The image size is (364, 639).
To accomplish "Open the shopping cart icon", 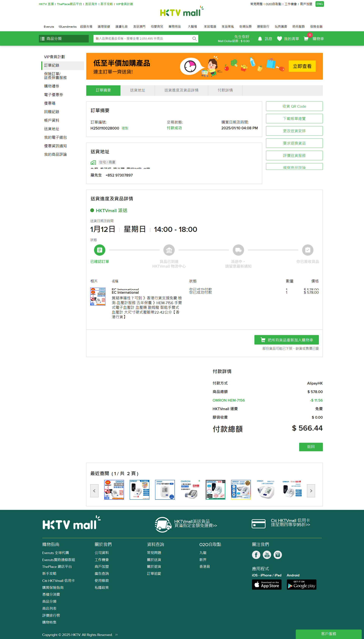I will pyautogui.click(x=306, y=39).
